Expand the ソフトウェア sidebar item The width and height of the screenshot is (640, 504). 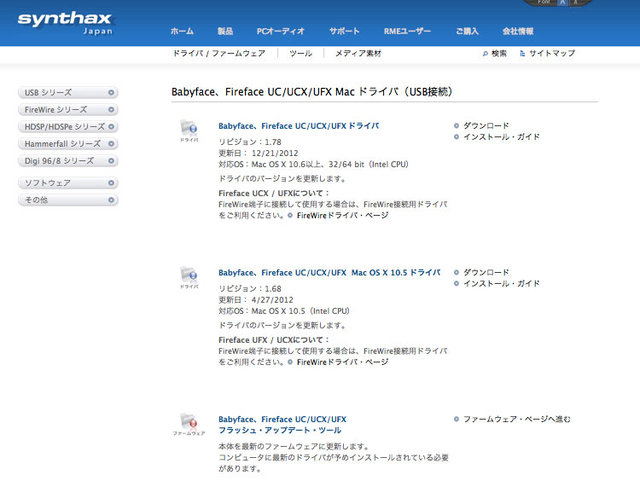pyautogui.click(x=68, y=183)
